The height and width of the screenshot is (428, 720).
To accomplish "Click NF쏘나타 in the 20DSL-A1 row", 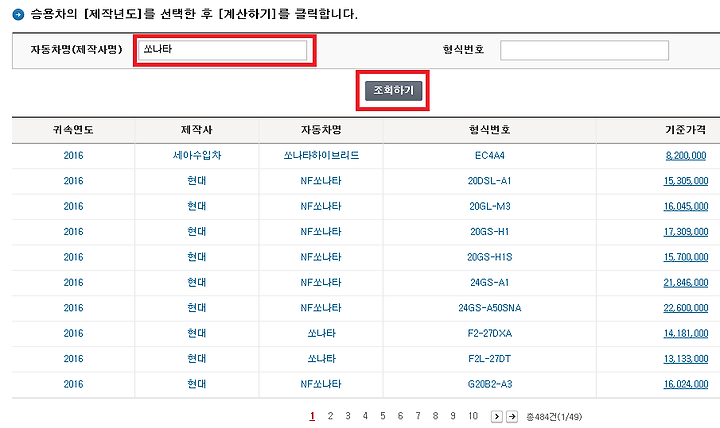I will click(x=321, y=181).
